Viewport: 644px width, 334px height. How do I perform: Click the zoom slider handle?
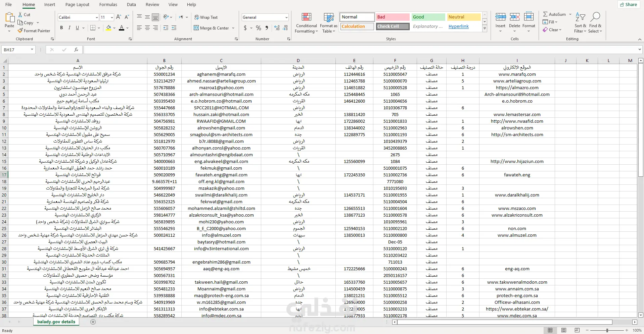[x=607, y=330]
